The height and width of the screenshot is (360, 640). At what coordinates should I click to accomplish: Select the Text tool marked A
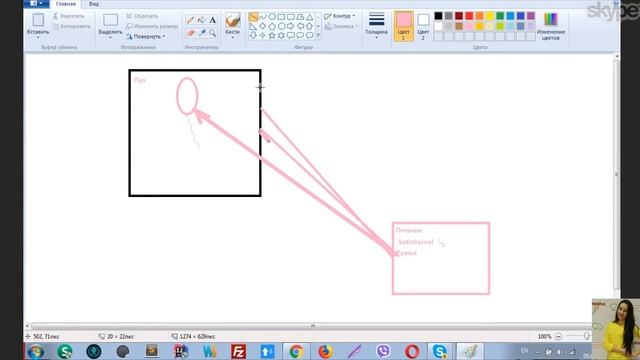click(x=213, y=20)
